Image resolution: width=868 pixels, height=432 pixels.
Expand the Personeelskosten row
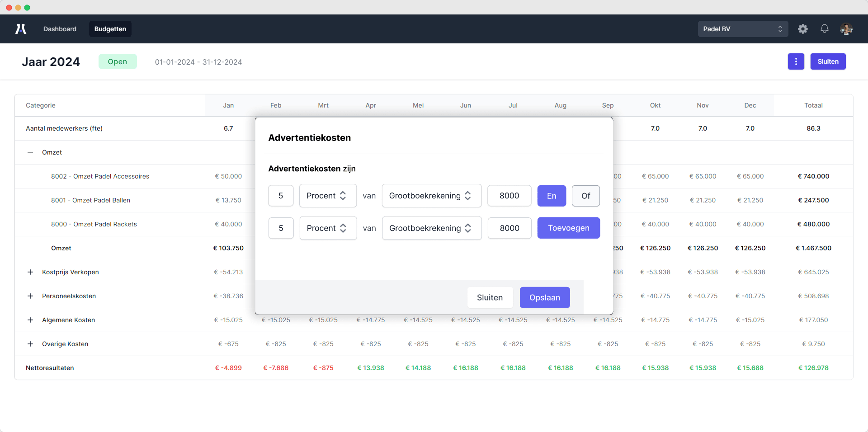pyautogui.click(x=30, y=296)
